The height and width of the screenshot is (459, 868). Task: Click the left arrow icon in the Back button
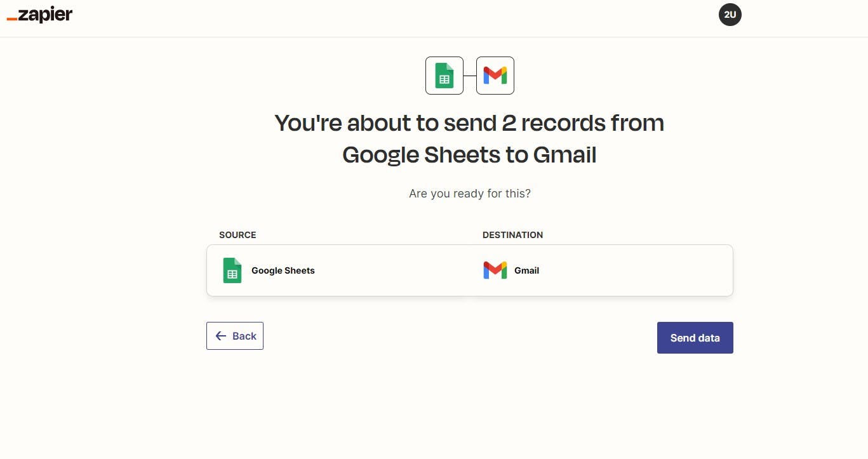tap(221, 336)
